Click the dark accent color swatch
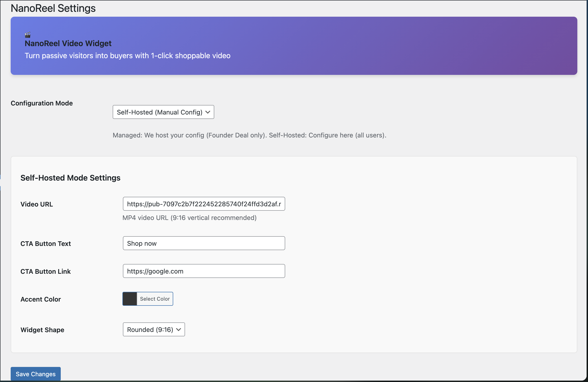 130,299
